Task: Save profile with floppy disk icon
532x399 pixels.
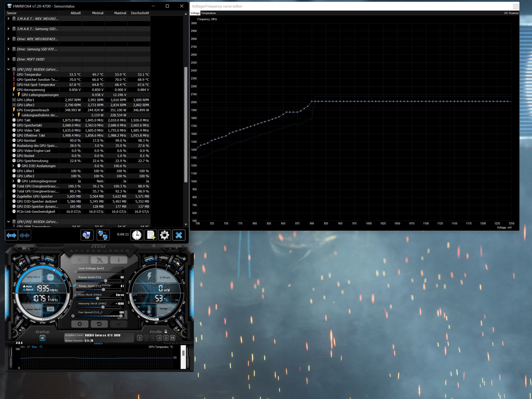Action: (x=173, y=338)
